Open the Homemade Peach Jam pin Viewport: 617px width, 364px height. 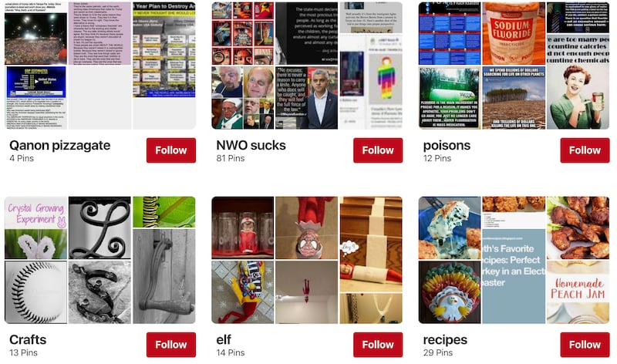(x=578, y=292)
